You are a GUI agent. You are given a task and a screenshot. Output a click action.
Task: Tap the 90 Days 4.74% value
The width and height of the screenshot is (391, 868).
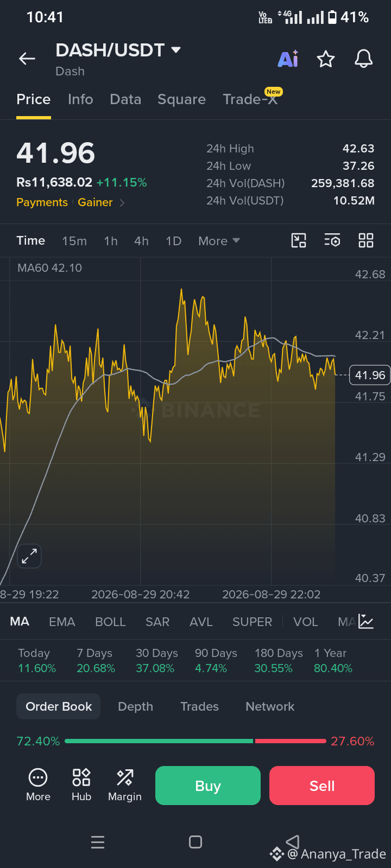[211, 668]
